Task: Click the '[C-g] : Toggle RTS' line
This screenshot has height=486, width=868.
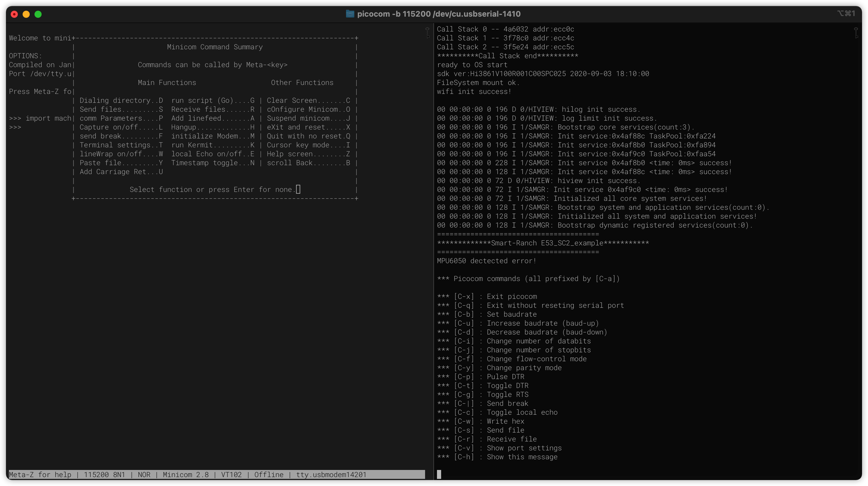Action: click(x=483, y=395)
